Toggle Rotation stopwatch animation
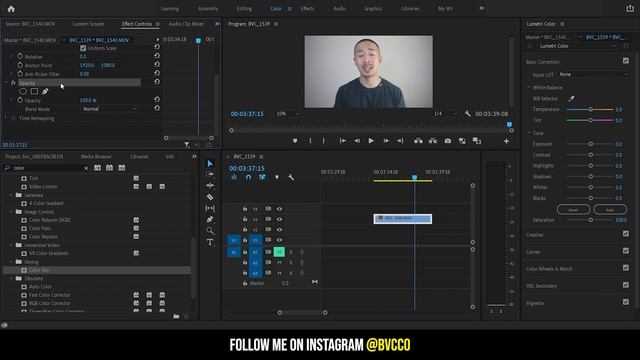This screenshot has height=360, width=640. 20,56
